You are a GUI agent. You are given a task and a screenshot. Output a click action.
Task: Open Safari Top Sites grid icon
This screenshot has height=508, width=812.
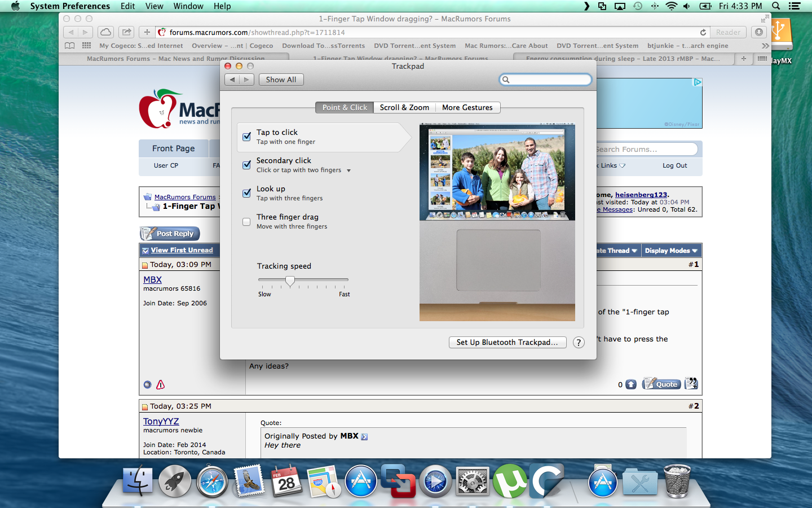click(86, 46)
